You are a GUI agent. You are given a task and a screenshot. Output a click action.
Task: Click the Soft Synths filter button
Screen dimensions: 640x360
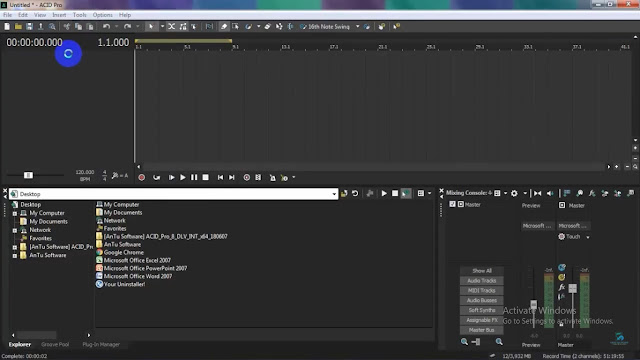pos(482,310)
